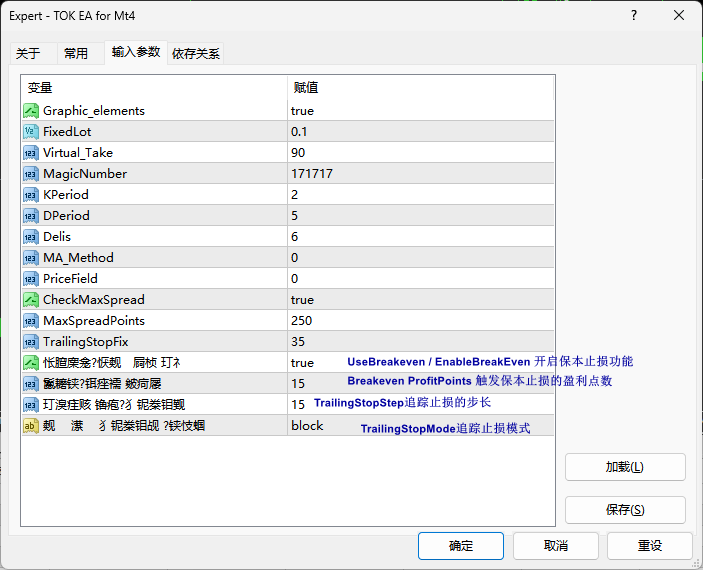Click the Virtual_Take integer icon

[x=31, y=153]
